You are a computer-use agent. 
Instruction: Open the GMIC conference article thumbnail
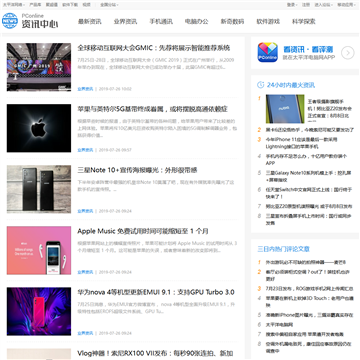click(x=39, y=67)
